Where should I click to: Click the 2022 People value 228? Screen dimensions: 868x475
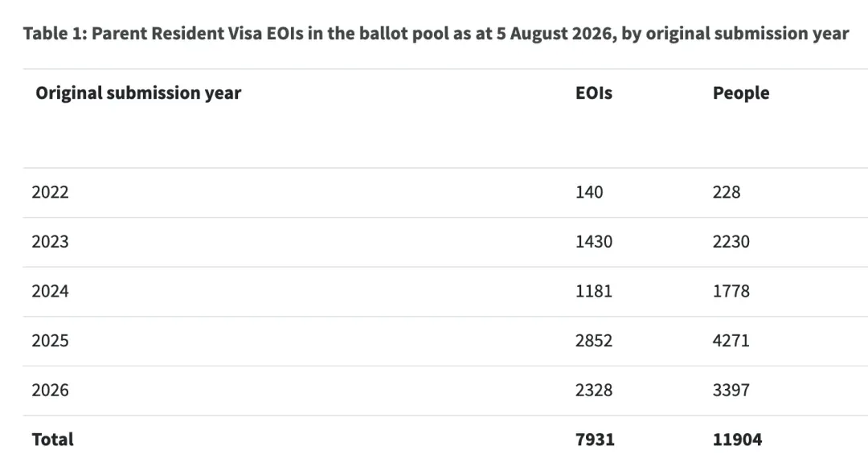point(727,192)
